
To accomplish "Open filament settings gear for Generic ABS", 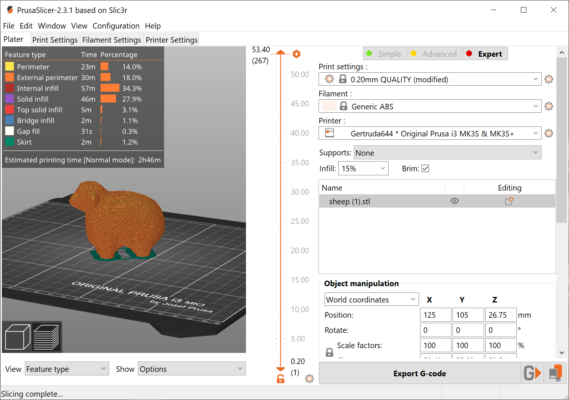I will 549,106.
